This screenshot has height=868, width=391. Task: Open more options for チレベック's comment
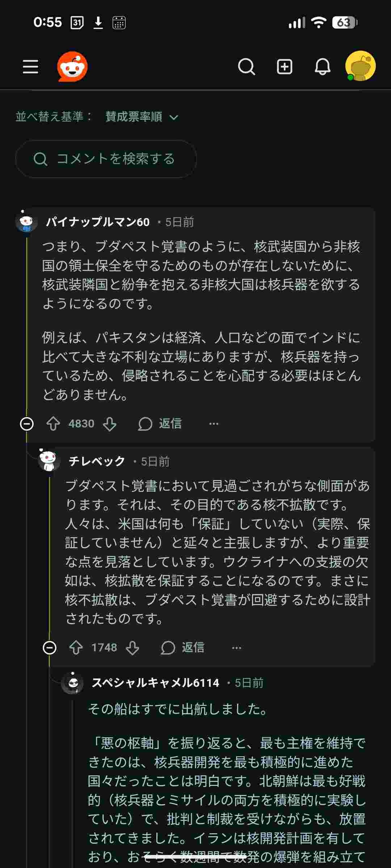(236, 647)
